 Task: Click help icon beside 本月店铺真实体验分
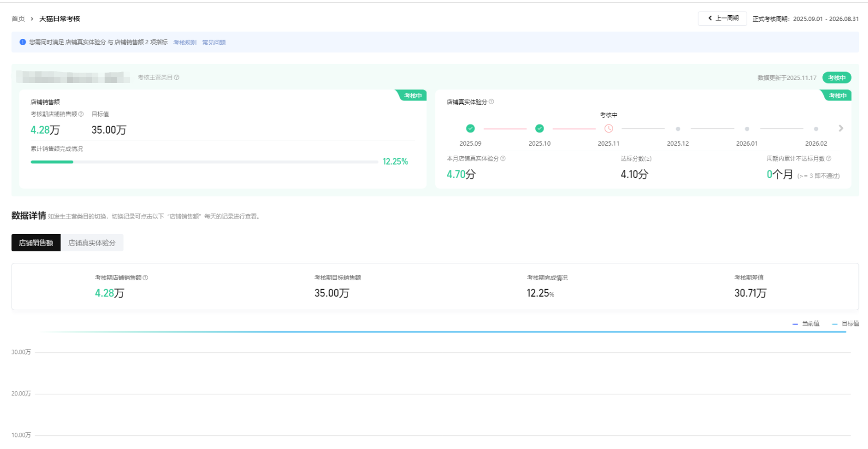coord(503,159)
